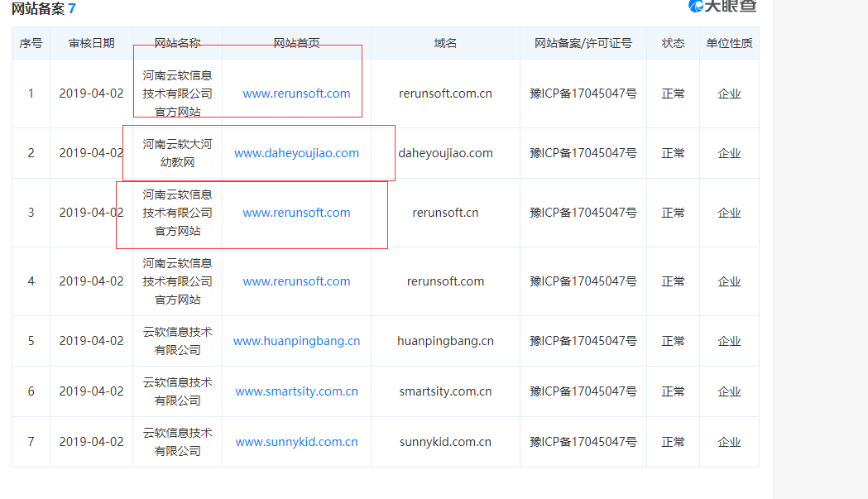The width and height of the screenshot is (868, 499).
Task: Select the domain cell huanpingbang.cn
Action: (x=445, y=341)
